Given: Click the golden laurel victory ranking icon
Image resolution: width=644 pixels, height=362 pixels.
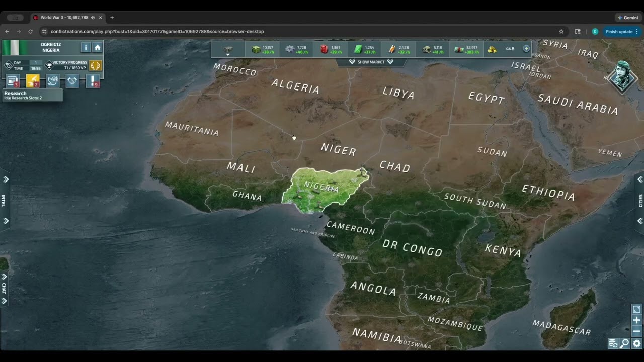Looking at the screenshot, I should [x=95, y=65].
